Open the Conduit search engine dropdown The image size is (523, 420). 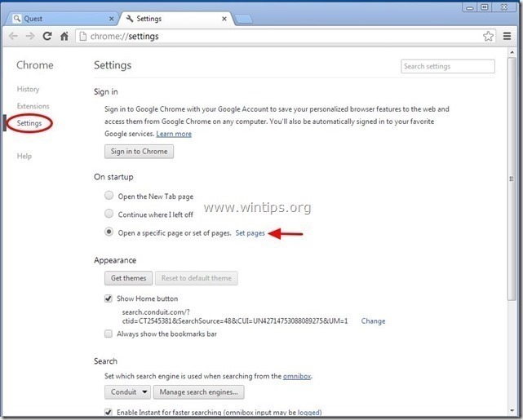tap(128, 392)
